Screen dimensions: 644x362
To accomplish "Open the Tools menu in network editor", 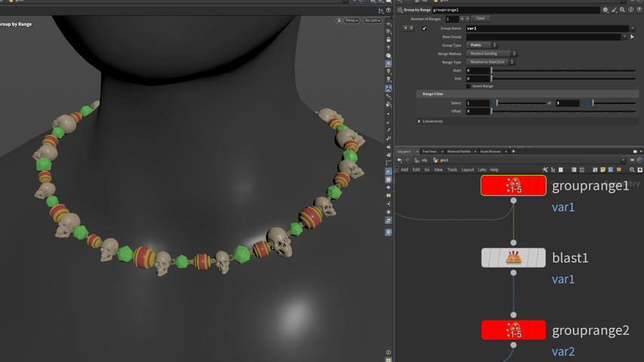I will tap(451, 170).
